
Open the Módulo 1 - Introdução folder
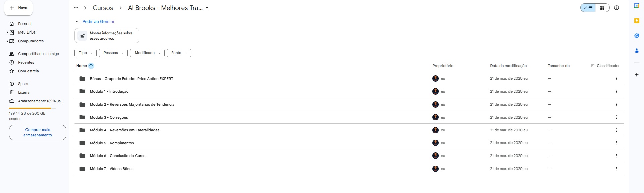click(109, 91)
